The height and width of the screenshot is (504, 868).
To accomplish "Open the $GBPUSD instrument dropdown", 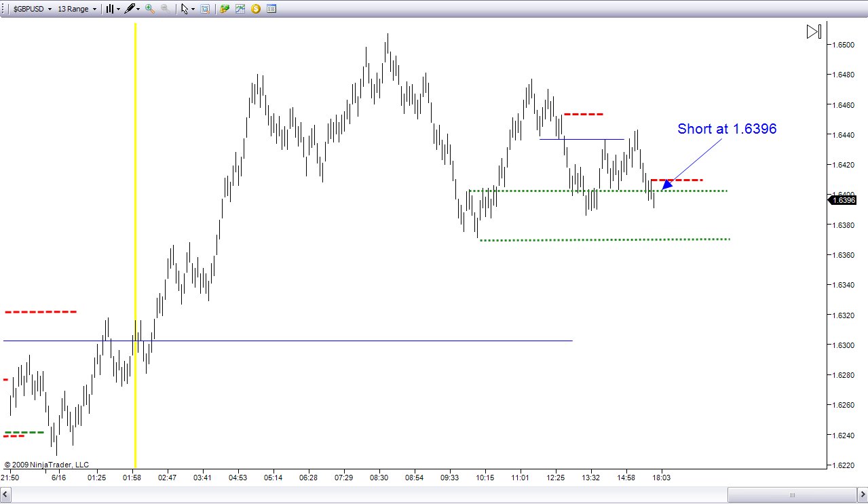I will click(32, 9).
